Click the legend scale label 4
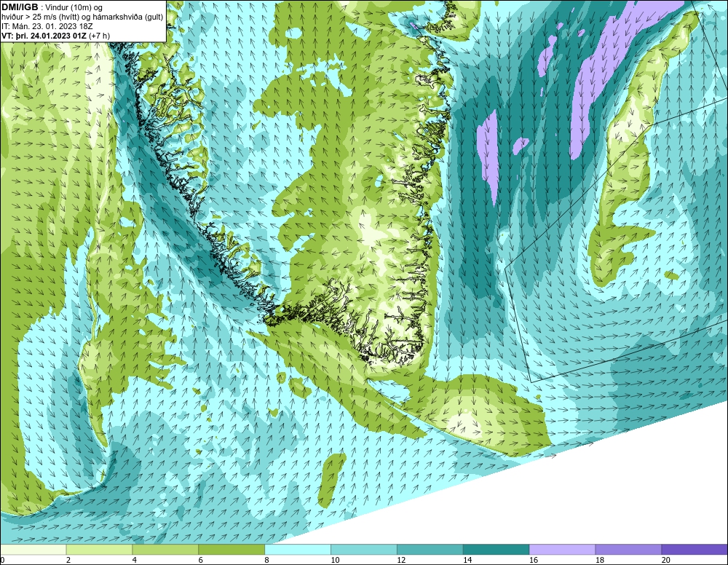 coord(135,561)
